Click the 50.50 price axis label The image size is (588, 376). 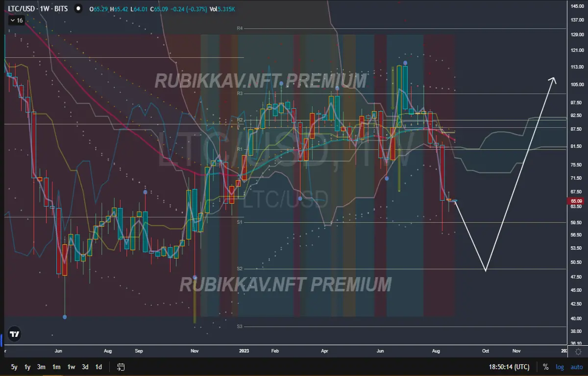coord(577,262)
